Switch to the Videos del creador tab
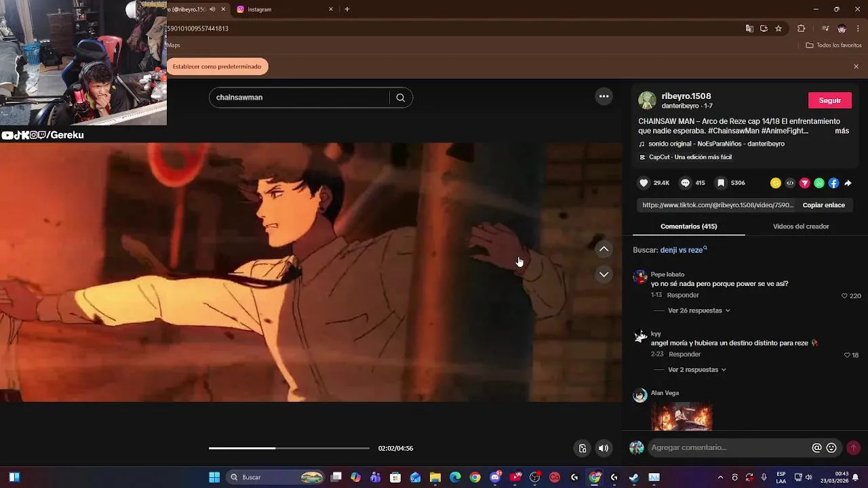Image resolution: width=868 pixels, height=488 pixels. pos(801,226)
